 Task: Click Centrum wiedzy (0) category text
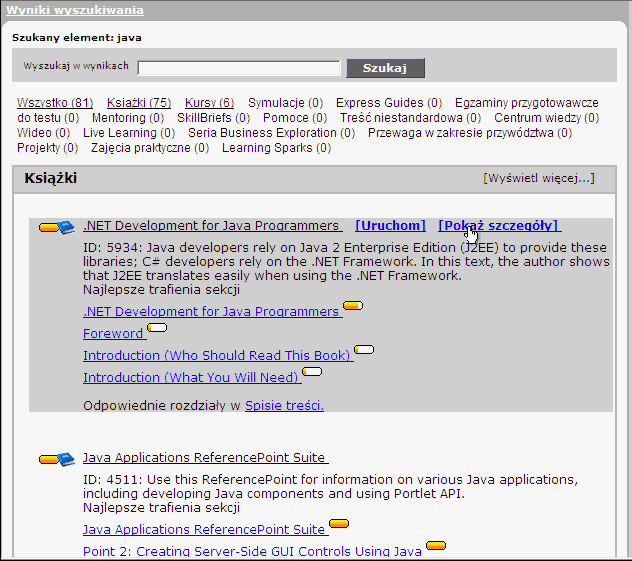[547, 118]
